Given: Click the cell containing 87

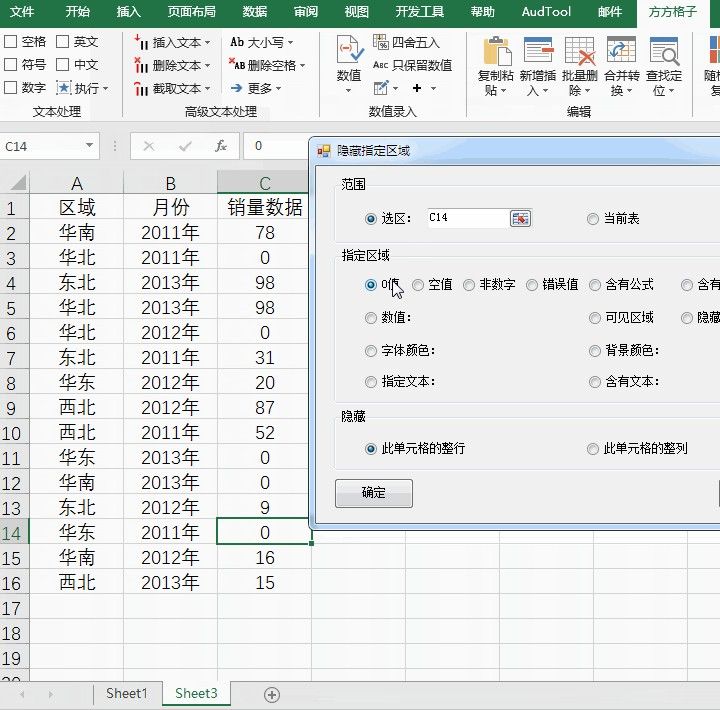Looking at the screenshot, I should point(264,408).
